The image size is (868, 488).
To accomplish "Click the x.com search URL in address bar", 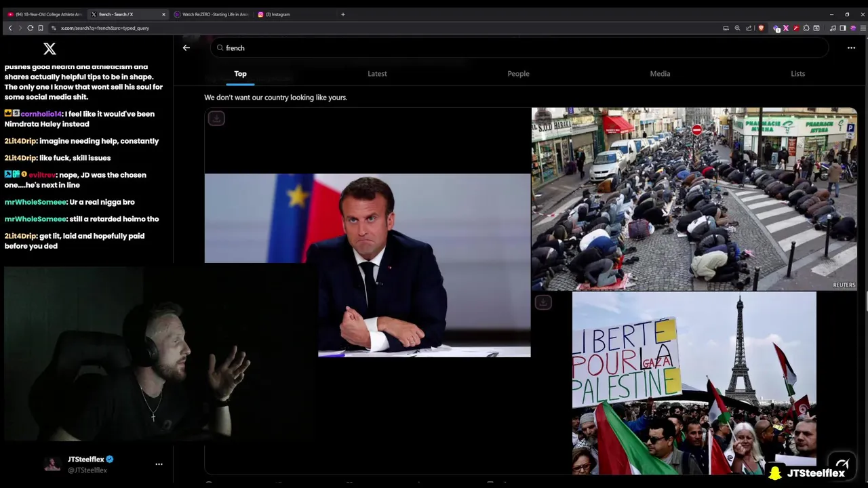I will coord(105,28).
